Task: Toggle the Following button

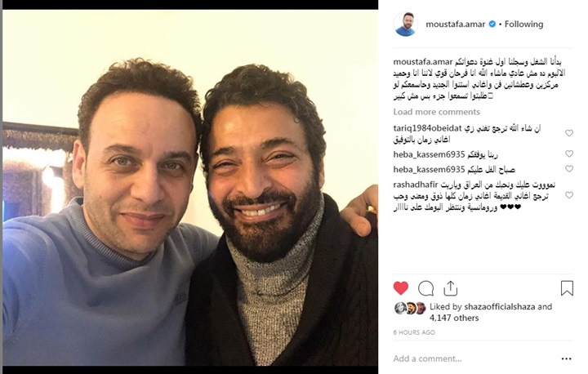Action: pos(523,24)
